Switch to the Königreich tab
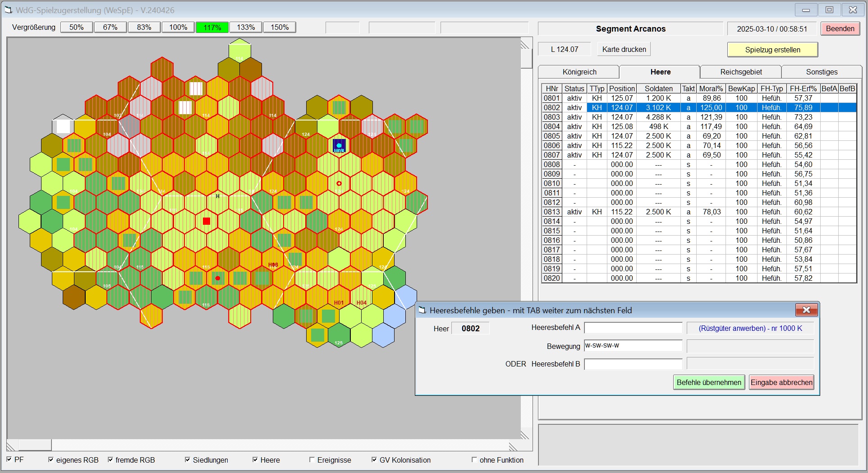 click(579, 72)
